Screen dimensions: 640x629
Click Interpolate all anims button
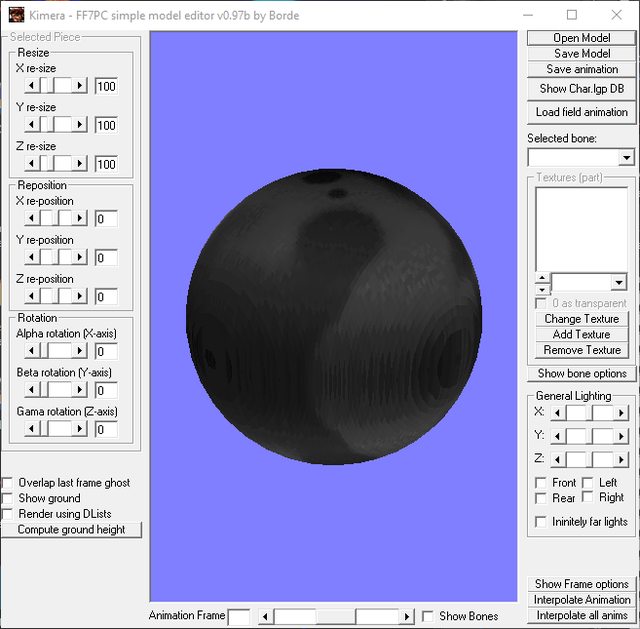(581, 615)
